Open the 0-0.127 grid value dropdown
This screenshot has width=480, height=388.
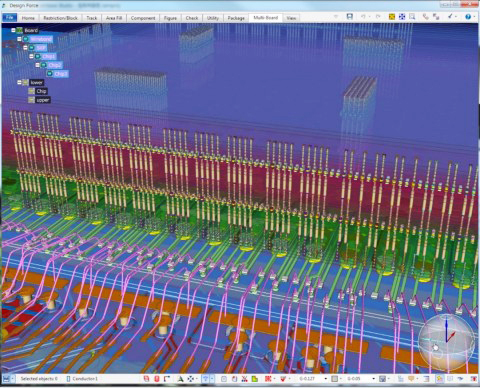pyautogui.click(x=326, y=379)
